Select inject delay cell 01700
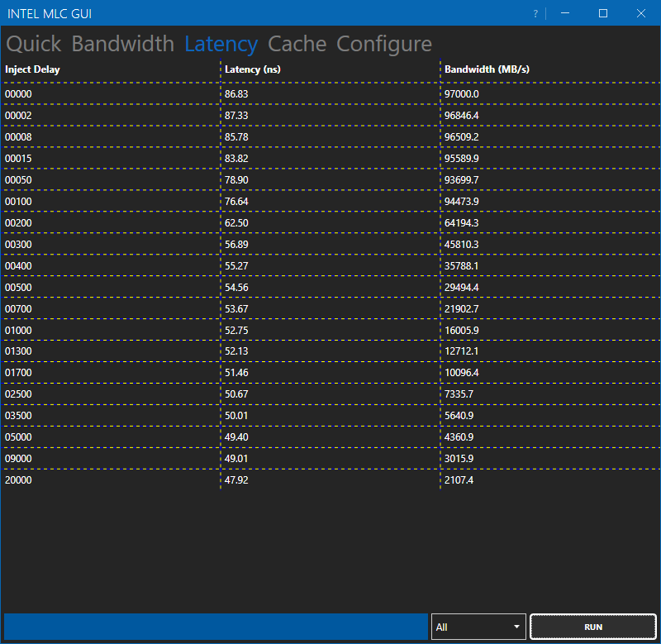This screenshot has height=644, width=661. click(x=18, y=373)
